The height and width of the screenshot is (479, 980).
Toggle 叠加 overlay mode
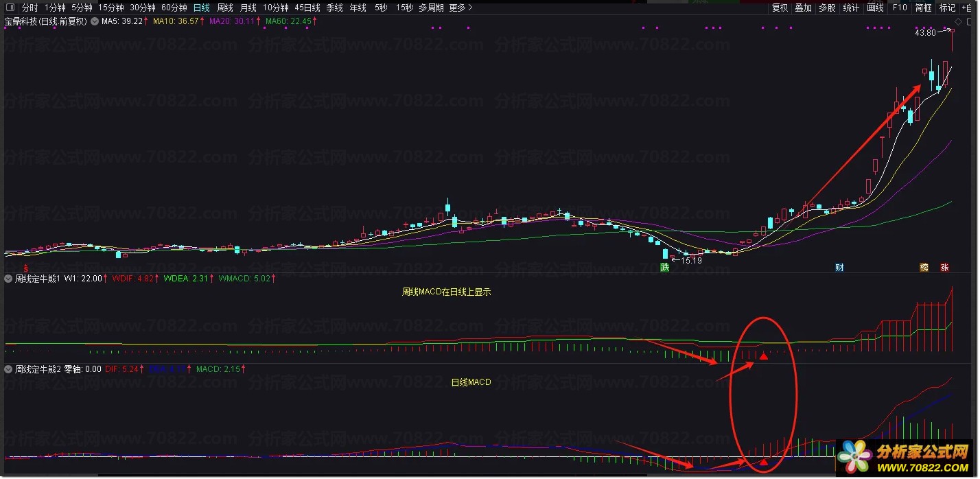(x=803, y=8)
